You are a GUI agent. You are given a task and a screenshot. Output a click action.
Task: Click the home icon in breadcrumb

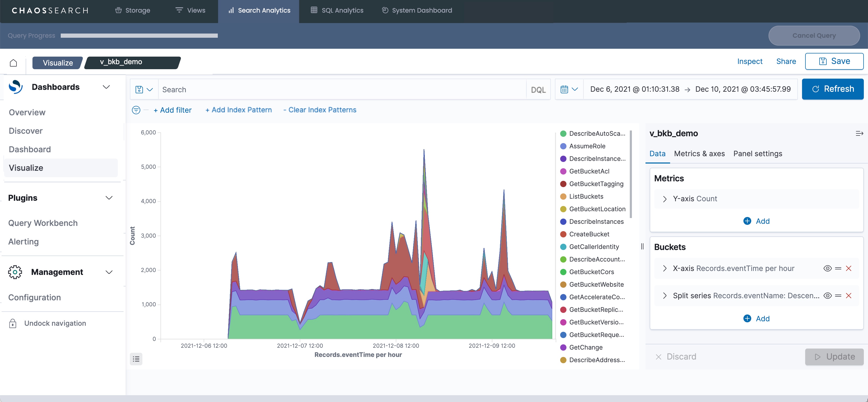[13, 63]
